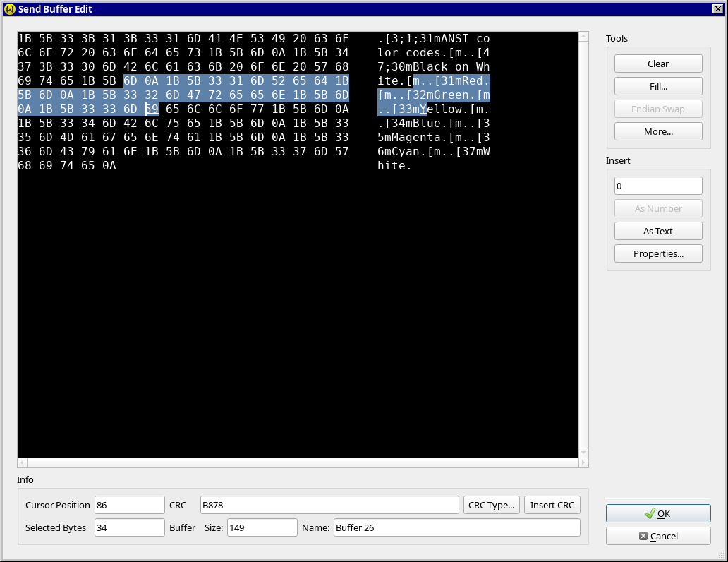728x562 pixels.
Task: Click the Cursor Position field
Action: pyautogui.click(x=129, y=505)
